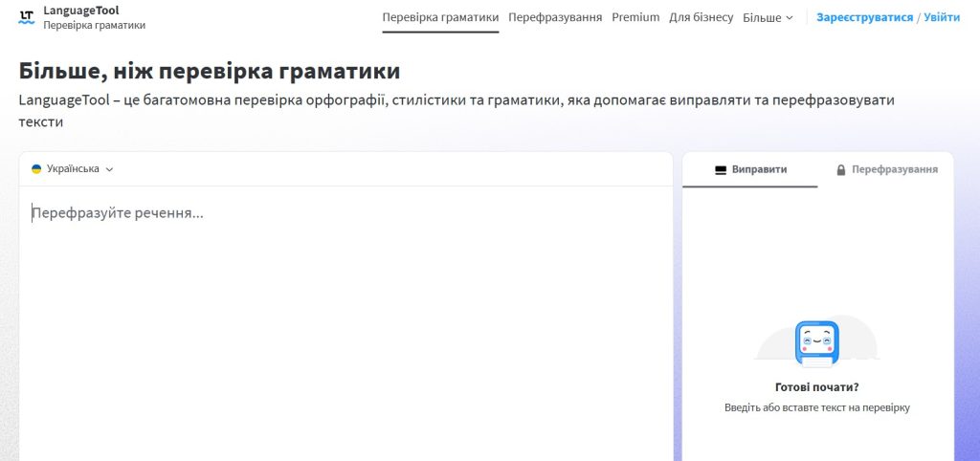Click the Увійти login link
Viewport: 980px width, 461px height.
point(942,17)
